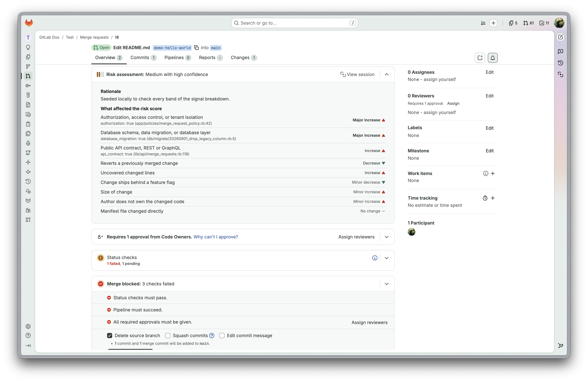Click Edit next to Labels

[489, 128]
